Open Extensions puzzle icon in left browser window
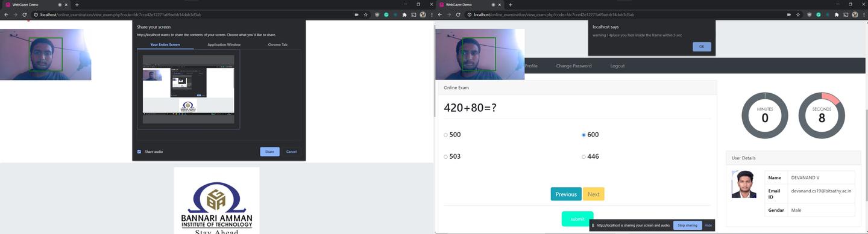 pos(404,14)
